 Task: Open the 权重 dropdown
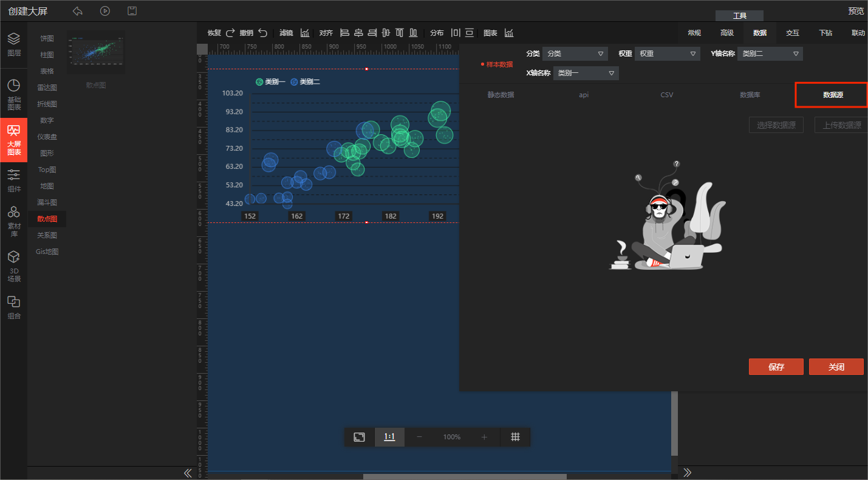(x=668, y=53)
